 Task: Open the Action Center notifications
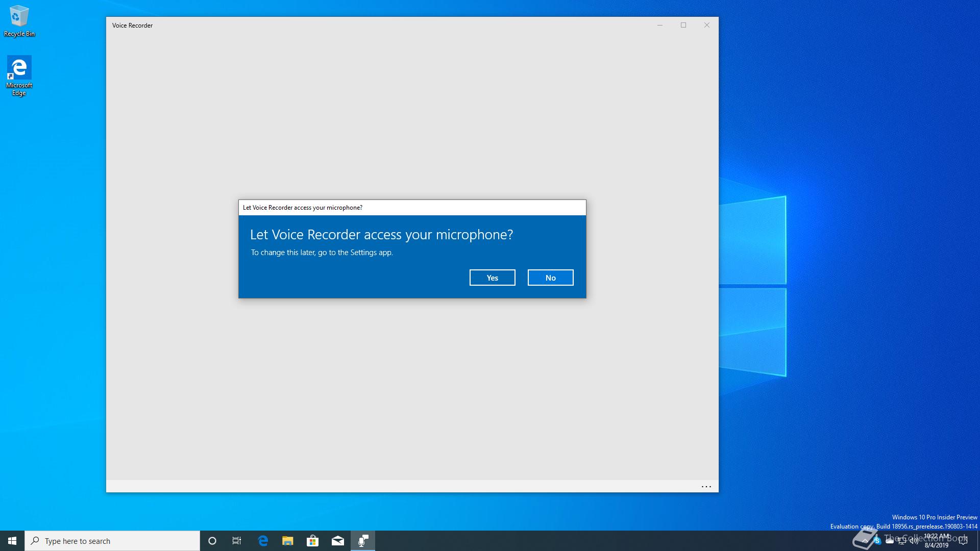963,541
